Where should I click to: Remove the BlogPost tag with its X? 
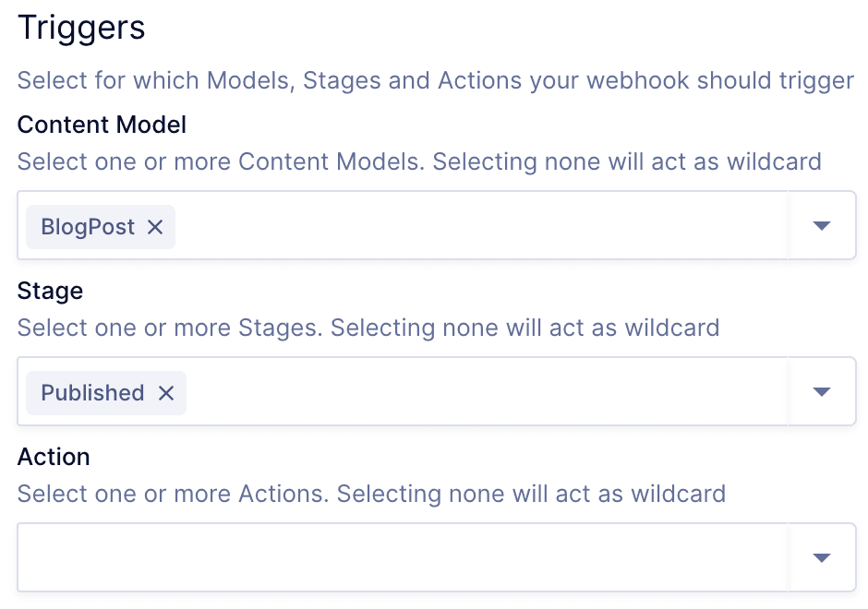click(155, 227)
